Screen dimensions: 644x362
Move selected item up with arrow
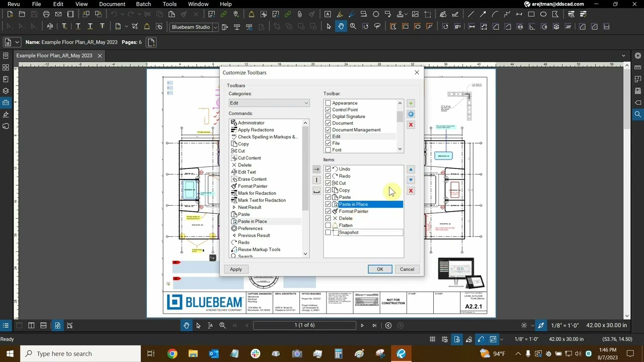(411, 169)
